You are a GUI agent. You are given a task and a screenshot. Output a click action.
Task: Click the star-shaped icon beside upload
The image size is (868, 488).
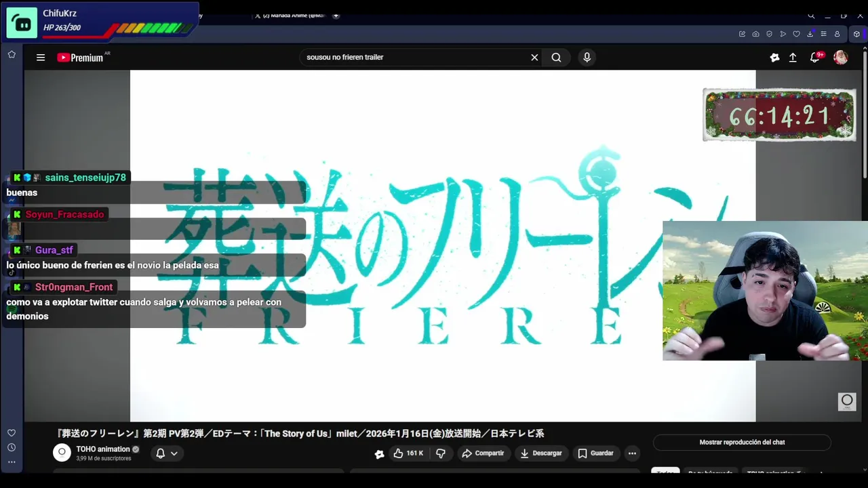click(x=774, y=58)
